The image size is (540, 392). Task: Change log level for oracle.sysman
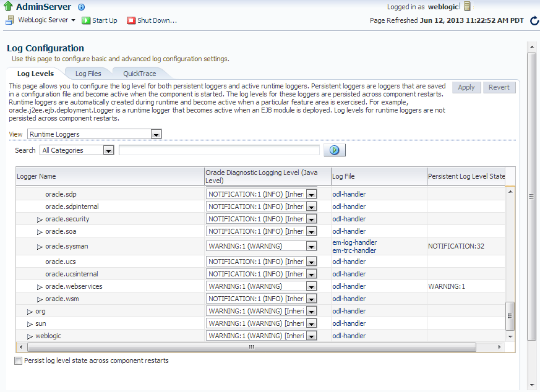point(311,246)
